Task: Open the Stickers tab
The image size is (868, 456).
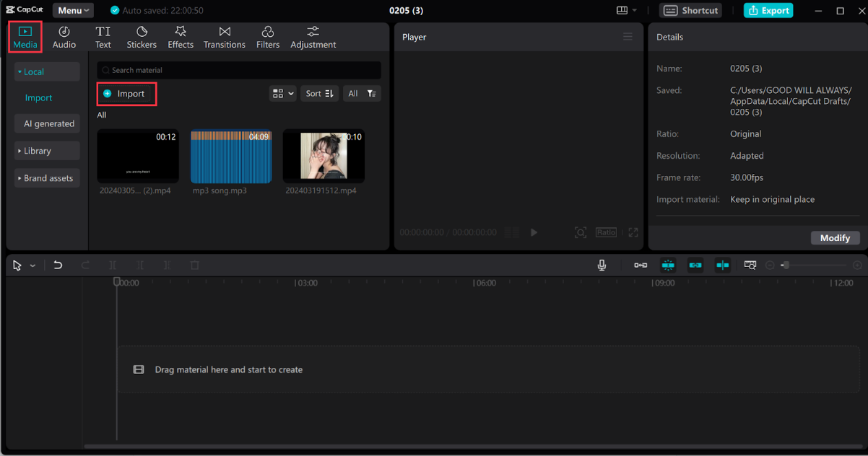Action: point(142,37)
